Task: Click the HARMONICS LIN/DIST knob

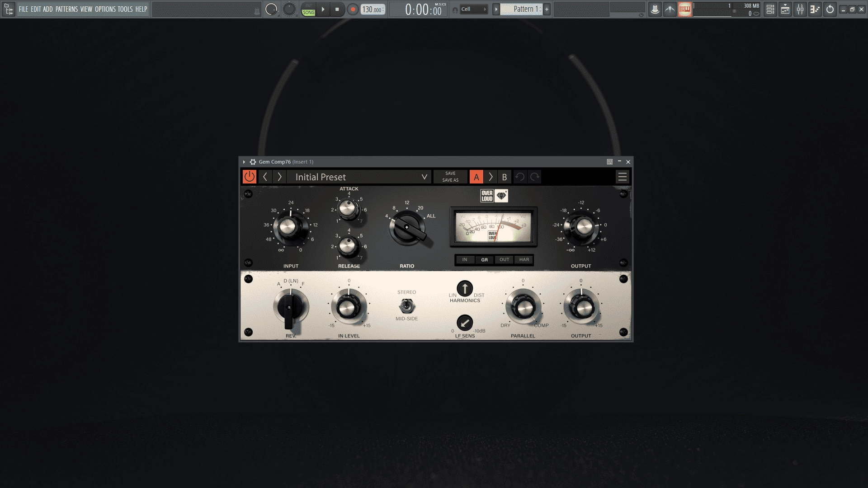Action: 465,288
